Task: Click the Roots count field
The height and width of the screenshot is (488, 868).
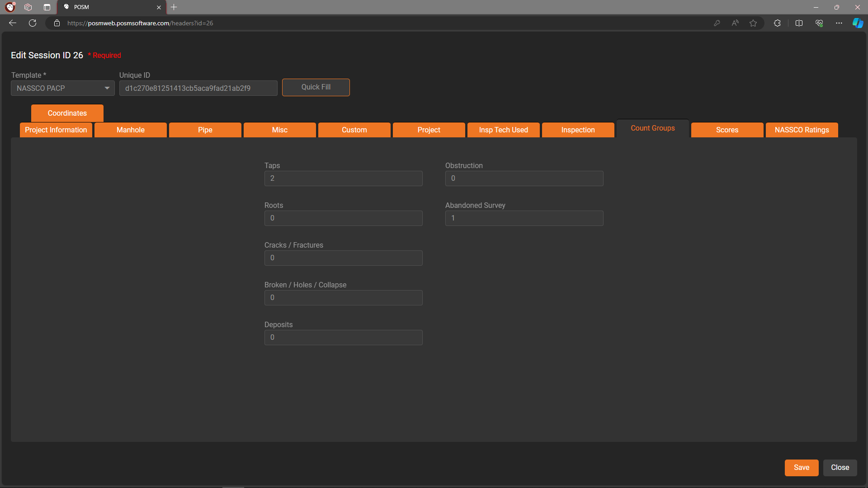Action: tap(344, 218)
